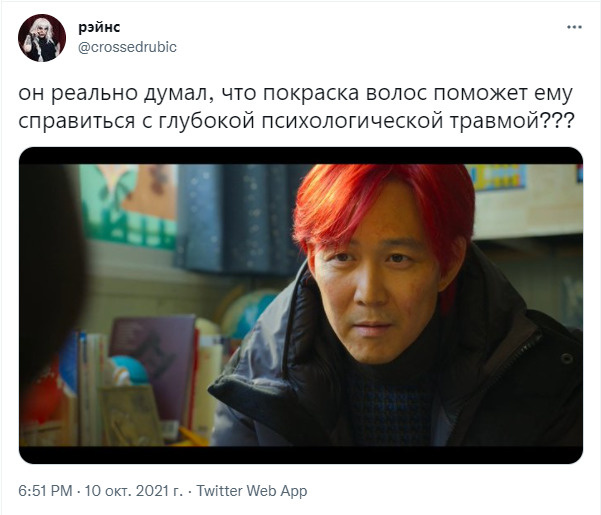
Task: Open the Twitter Web App source link
Action: tap(252, 491)
